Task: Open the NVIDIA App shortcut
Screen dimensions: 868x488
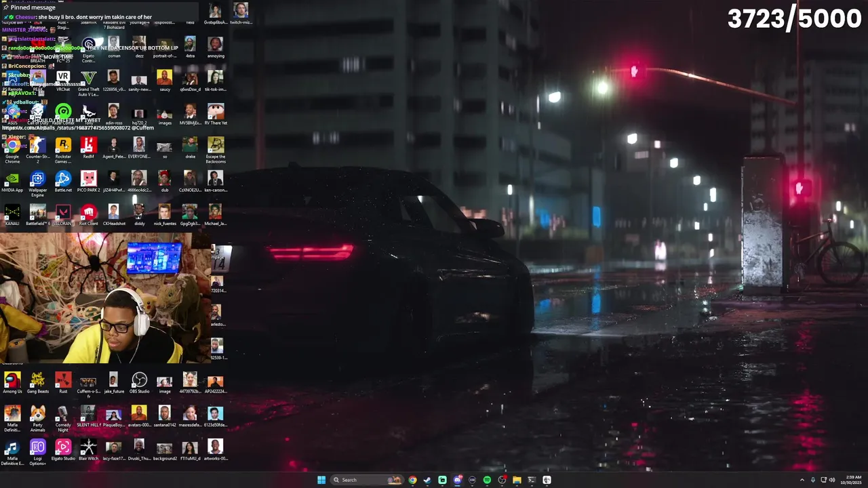Action: click(x=12, y=182)
